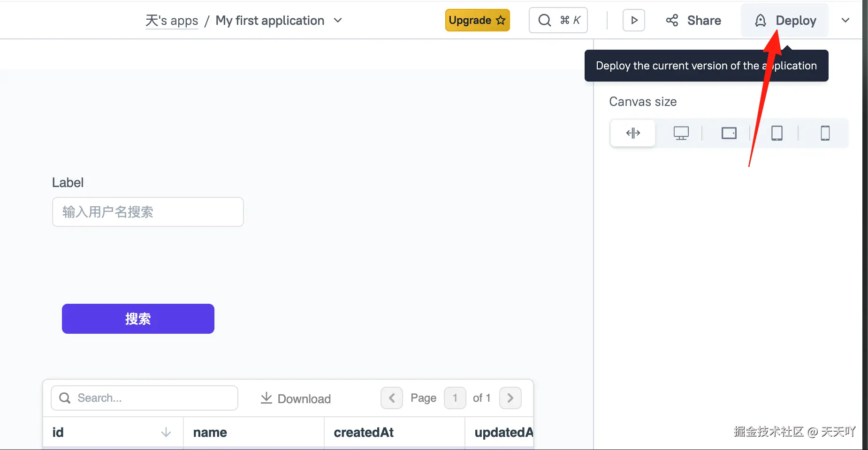Select tablet landscape canvas size
868x450 pixels.
pyautogui.click(x=729, y=133)
